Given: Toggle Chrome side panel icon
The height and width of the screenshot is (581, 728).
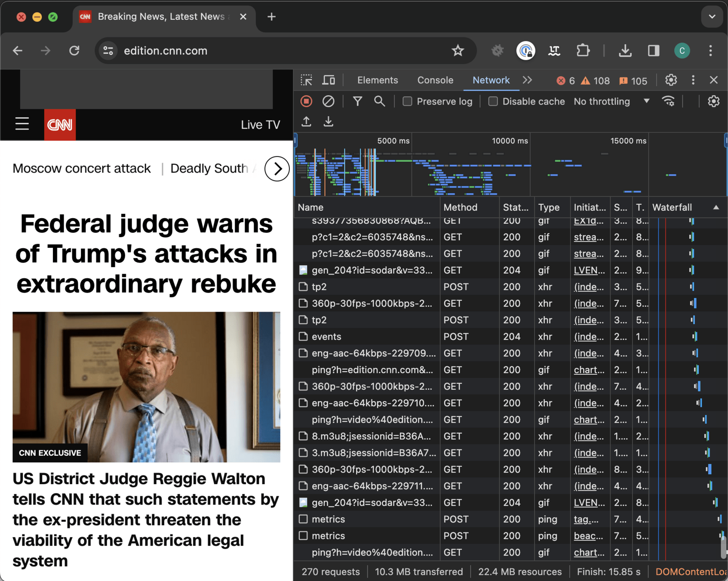Looking at the screenshot, I should tap(654, 51).
